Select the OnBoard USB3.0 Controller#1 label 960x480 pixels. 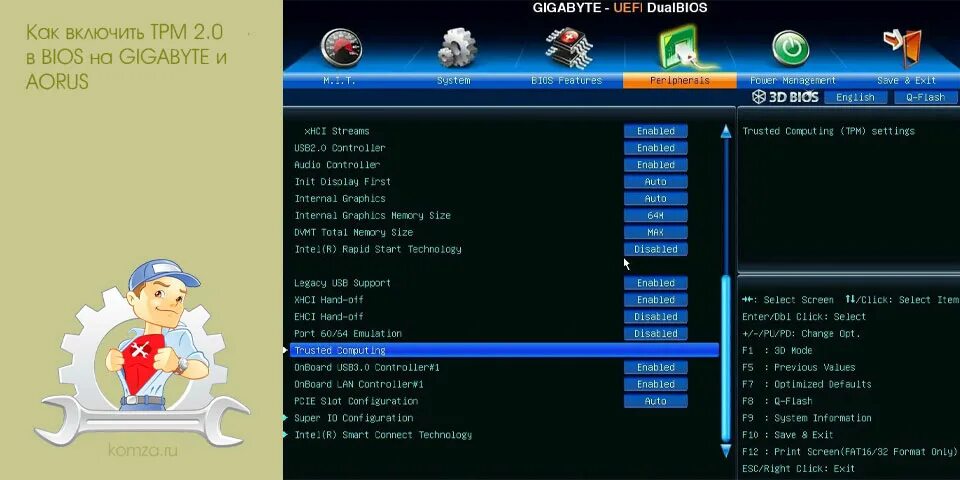[367, 367]
